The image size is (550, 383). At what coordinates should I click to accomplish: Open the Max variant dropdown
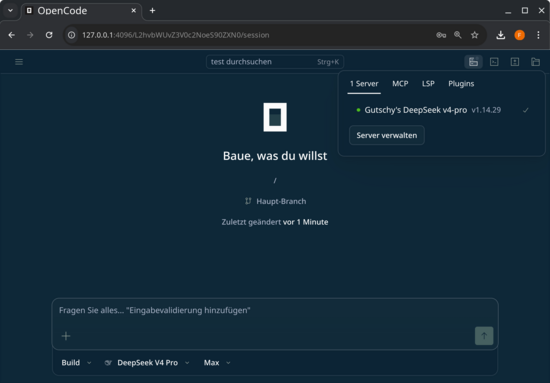[x=217, y=363]
